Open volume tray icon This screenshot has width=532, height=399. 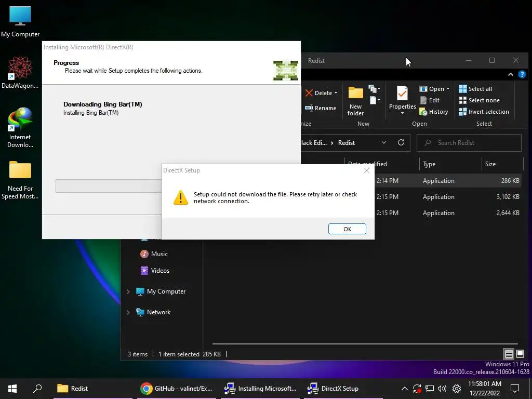[442, 389]
